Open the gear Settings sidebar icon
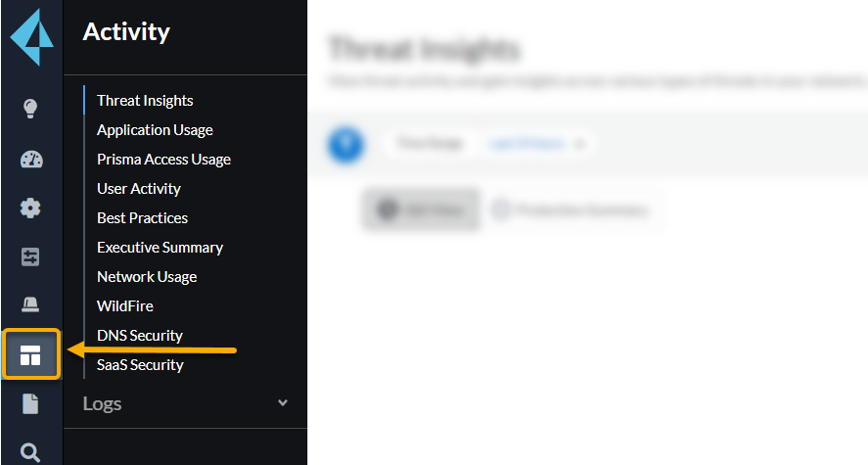The image size is (868, 465). (30, 208)
